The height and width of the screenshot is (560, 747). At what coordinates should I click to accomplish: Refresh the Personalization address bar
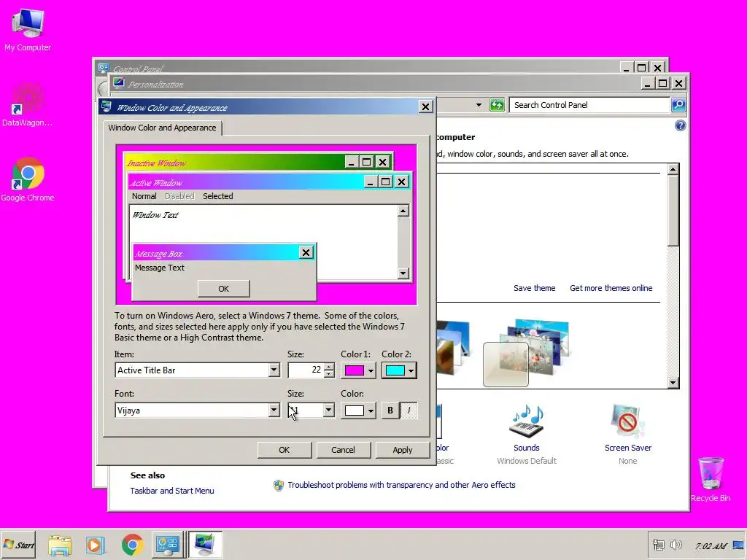coord(496,105)
